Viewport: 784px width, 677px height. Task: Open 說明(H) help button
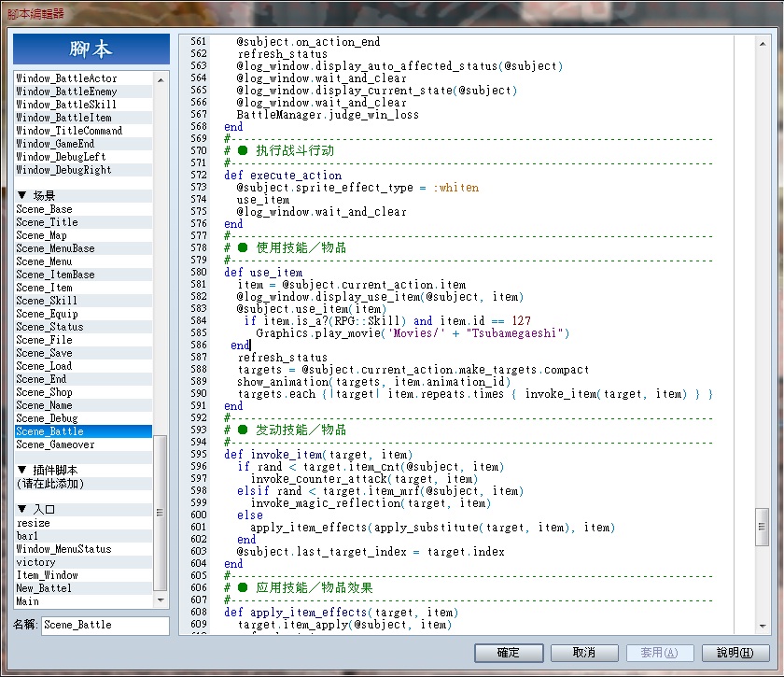coord(735,653)
